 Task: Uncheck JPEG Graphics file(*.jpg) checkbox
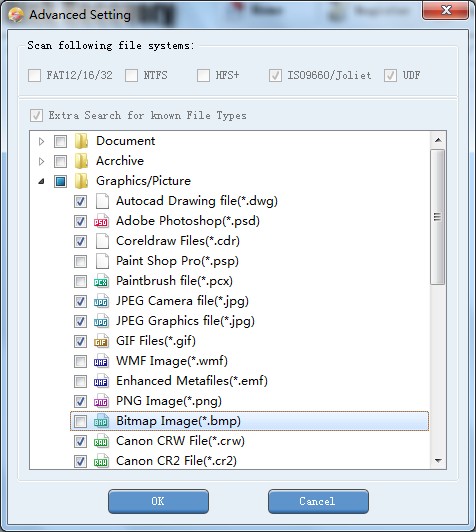pos(80,322)
